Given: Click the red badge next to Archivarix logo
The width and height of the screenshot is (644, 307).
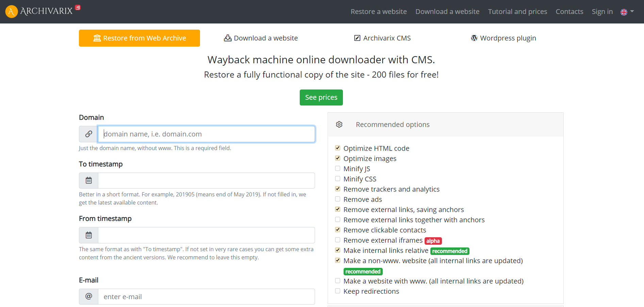Looking at the screenshot, I should 78,7.
